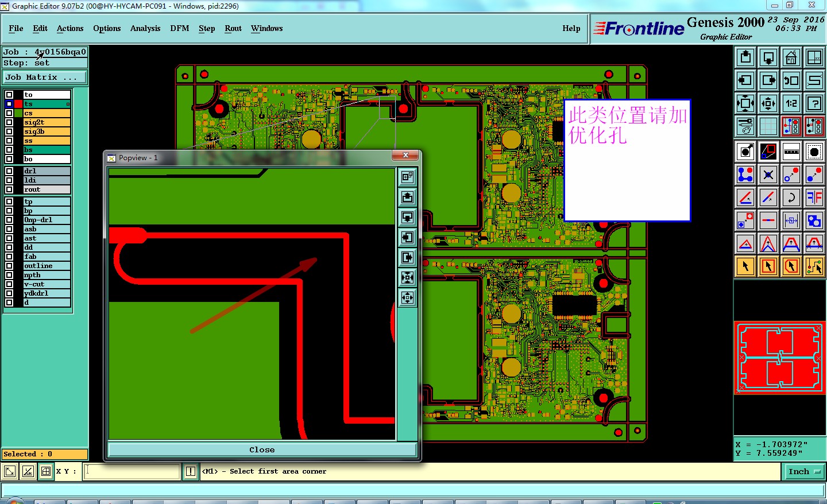Enable display box for layer outline
This screenshot has width=827, height=504.
coord(9,266)
